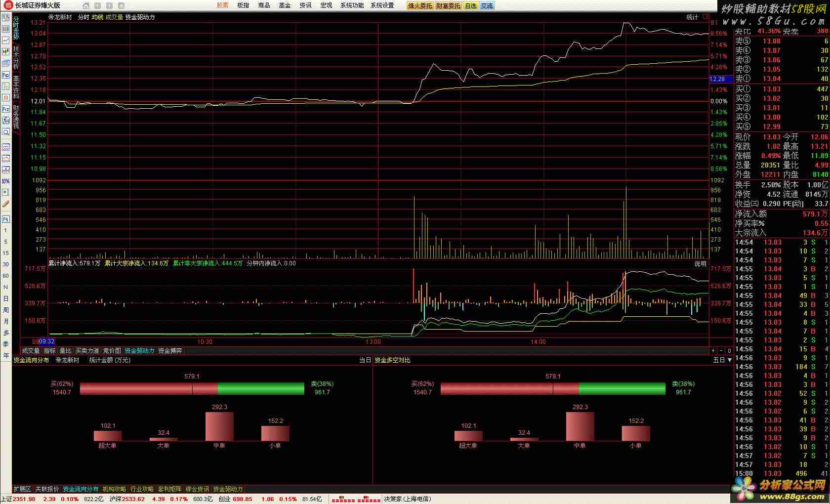Click the small red square near 统计
The width and height of the screenshot is (830, 504).
705,16
